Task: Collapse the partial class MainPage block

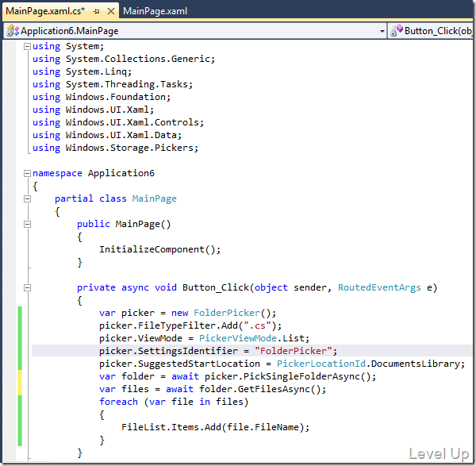Action: [x=27, y=198]
